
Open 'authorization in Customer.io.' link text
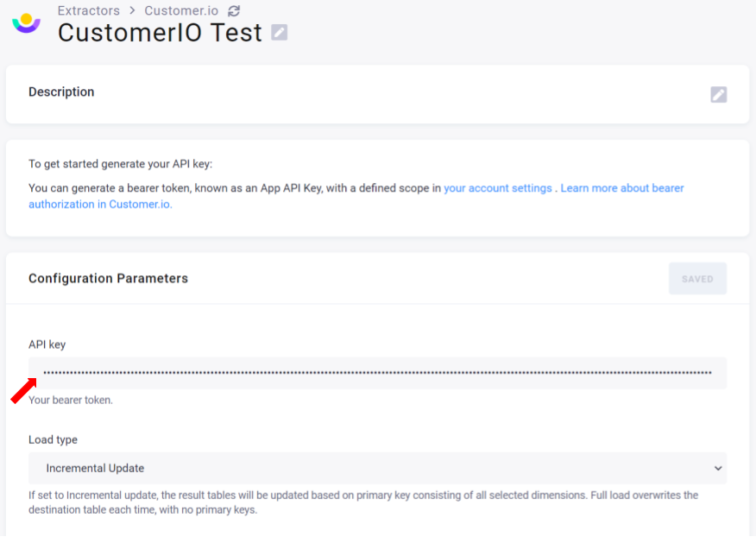(x=100, y=205)
